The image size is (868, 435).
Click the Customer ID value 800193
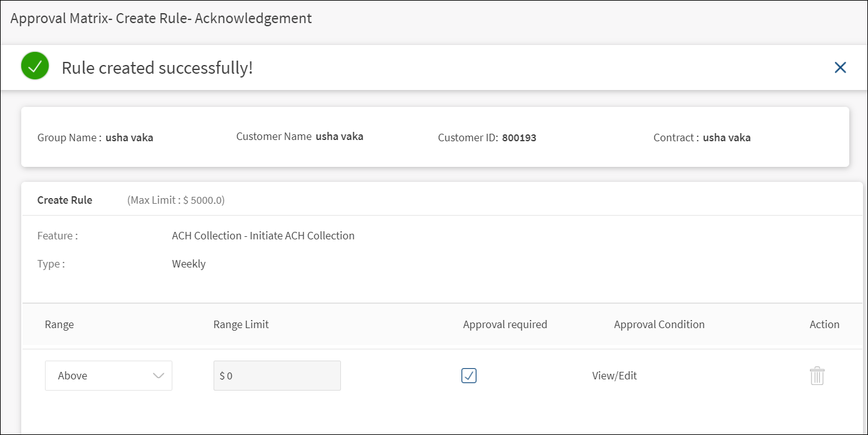[x=519, y=137]
